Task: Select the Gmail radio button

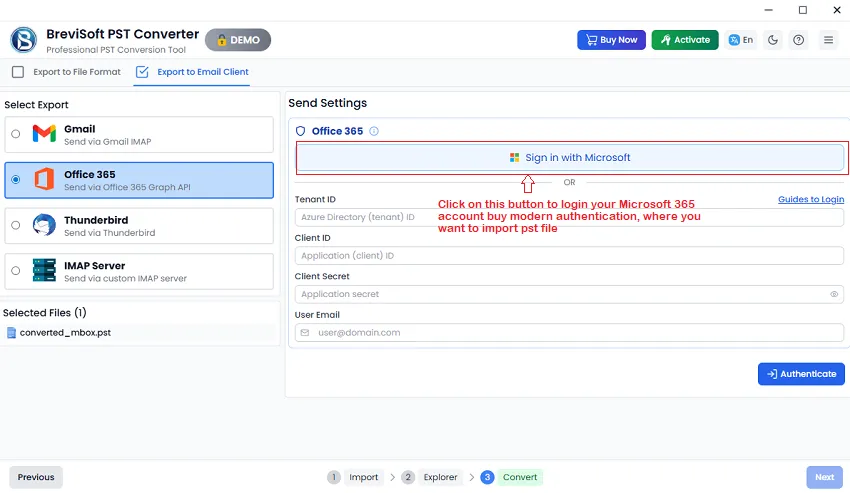Action: tap(15, 134)
